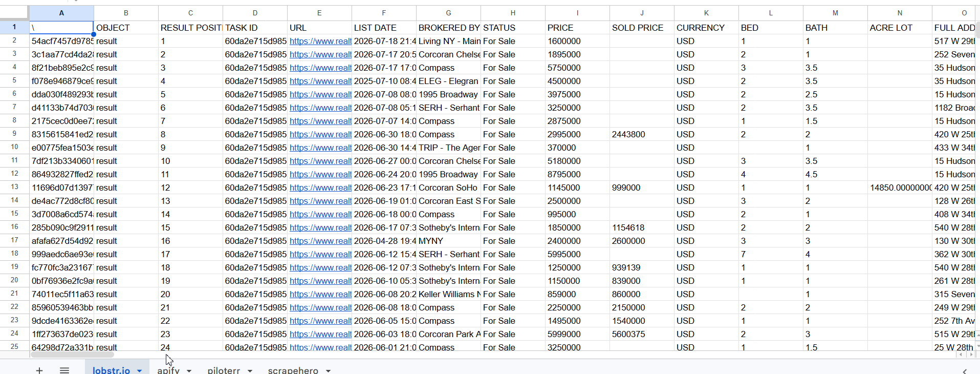The width and height of the screenshot is (980, 374).
Task: Select the OBJECT header cell
Action: point(126,28)
